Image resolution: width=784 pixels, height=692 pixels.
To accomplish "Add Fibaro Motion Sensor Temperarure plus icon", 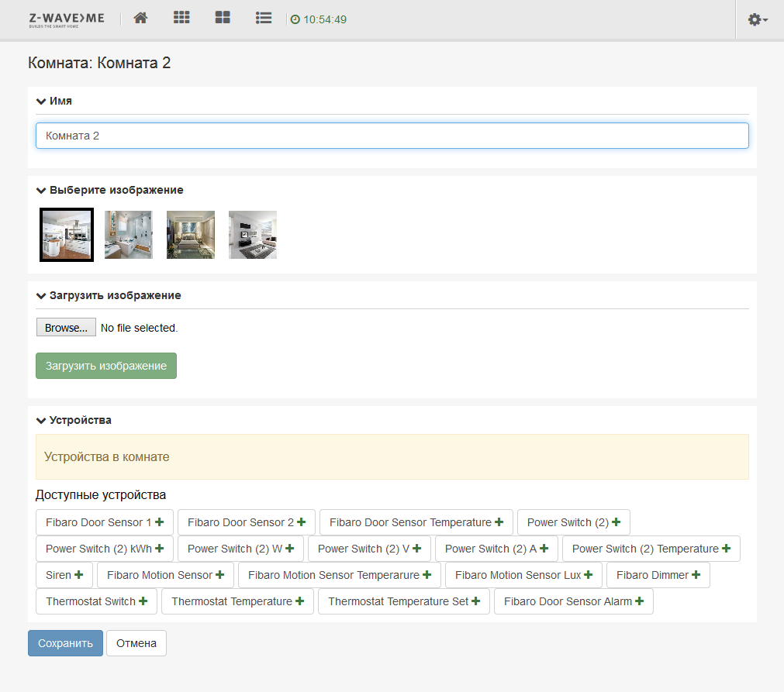I will tap(427, 575).
